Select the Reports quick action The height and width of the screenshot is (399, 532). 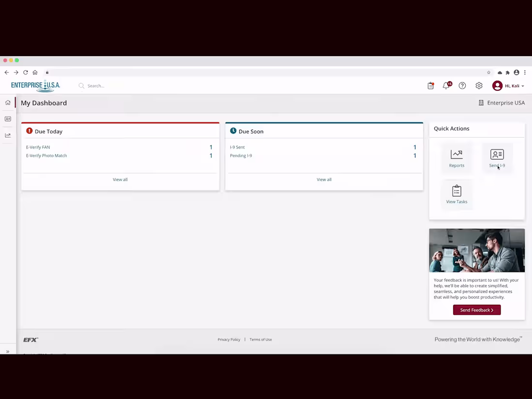pyautogui.click(x=457, y=158)
